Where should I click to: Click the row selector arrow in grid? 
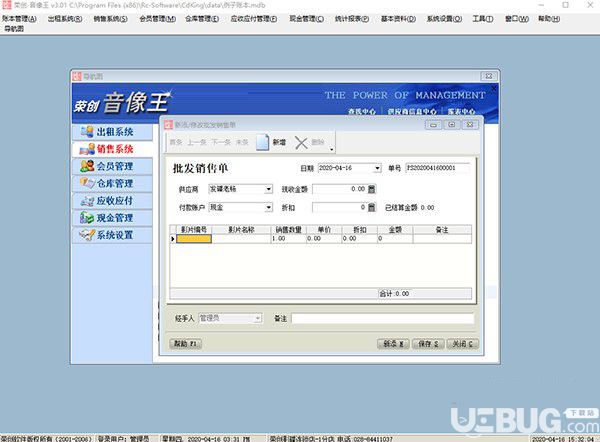(x=173, y=239)
